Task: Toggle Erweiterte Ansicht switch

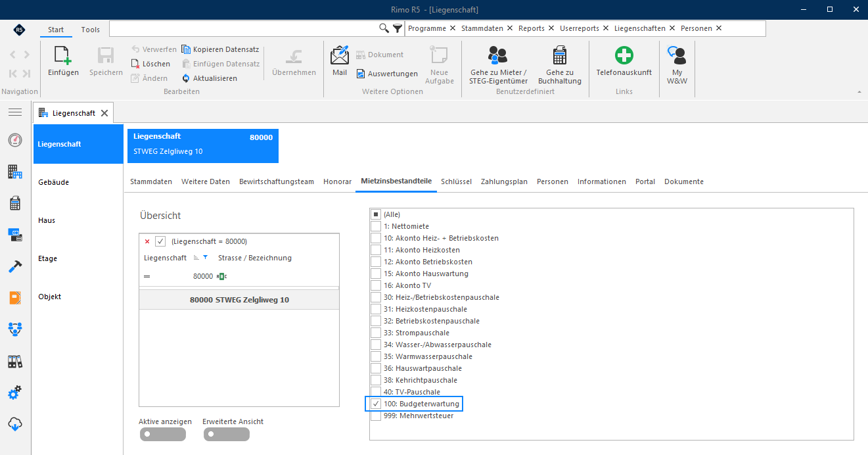Action: pyautogui.click(x=226, y=434)
